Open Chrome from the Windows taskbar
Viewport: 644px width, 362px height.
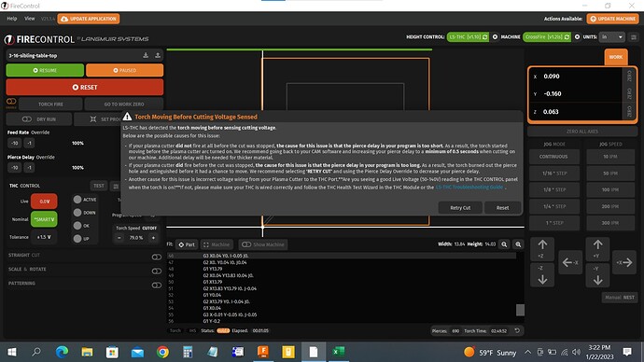point(162,352)
